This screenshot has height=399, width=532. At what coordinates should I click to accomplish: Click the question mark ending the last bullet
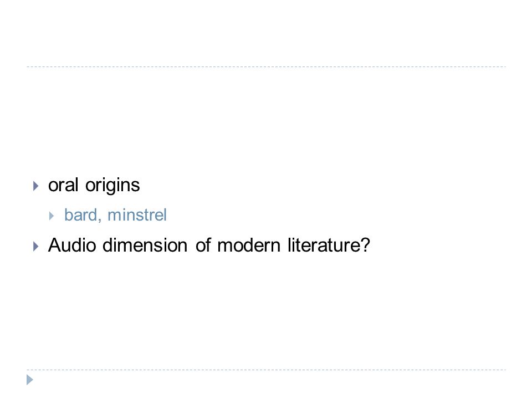365,245
